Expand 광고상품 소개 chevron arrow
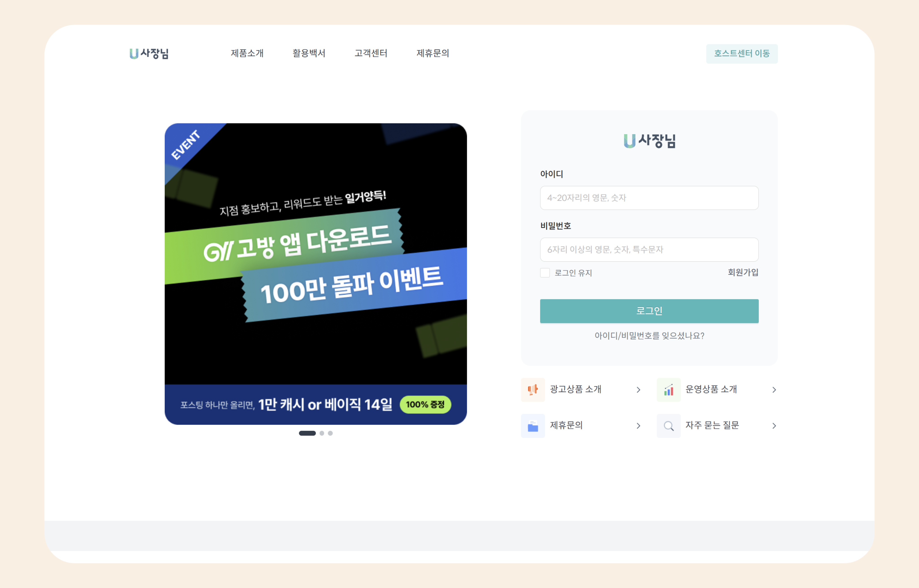The width and height of the screenshot is (919, 588). (638, 389)
